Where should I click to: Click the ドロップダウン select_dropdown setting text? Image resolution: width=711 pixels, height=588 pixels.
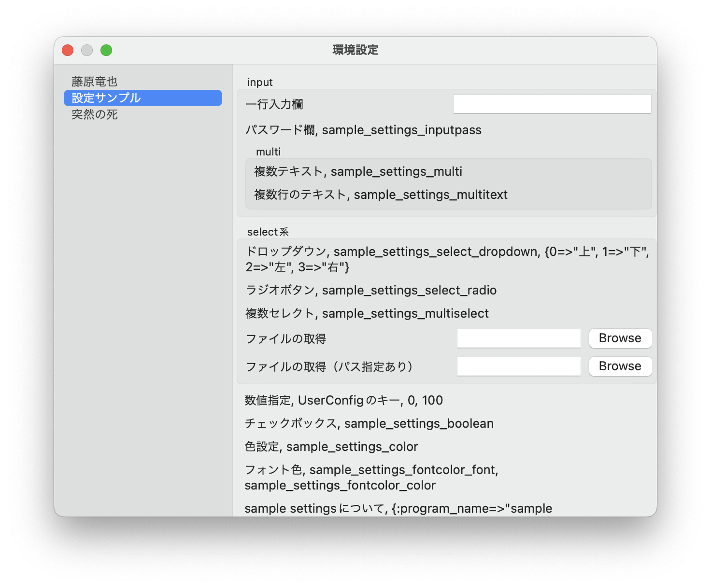(x=447, y=259)
